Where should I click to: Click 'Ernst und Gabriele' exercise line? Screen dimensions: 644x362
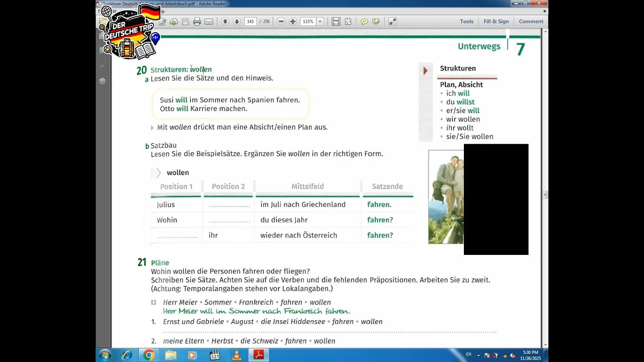[273, 322]
